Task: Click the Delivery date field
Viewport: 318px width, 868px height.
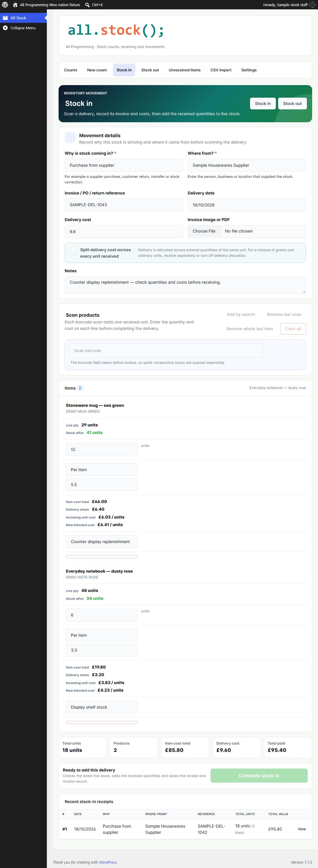Action: pyautogui.click(x=247, y=205)
